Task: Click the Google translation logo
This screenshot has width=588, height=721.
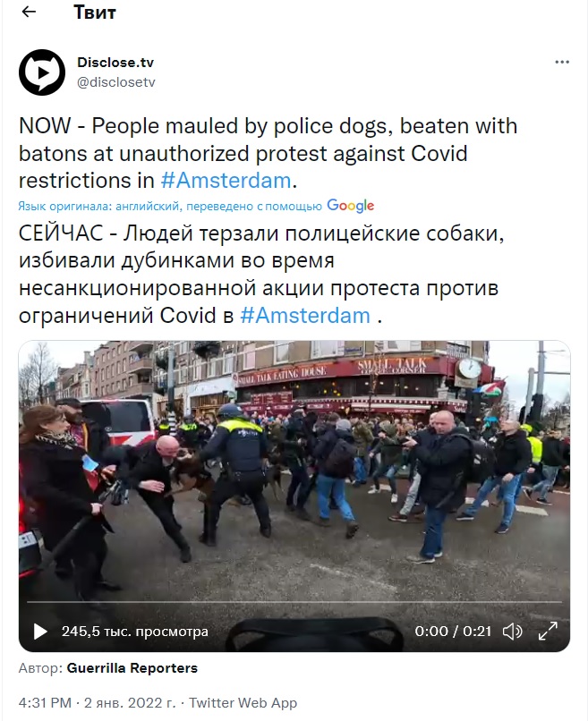Action: tap(351, 206)
